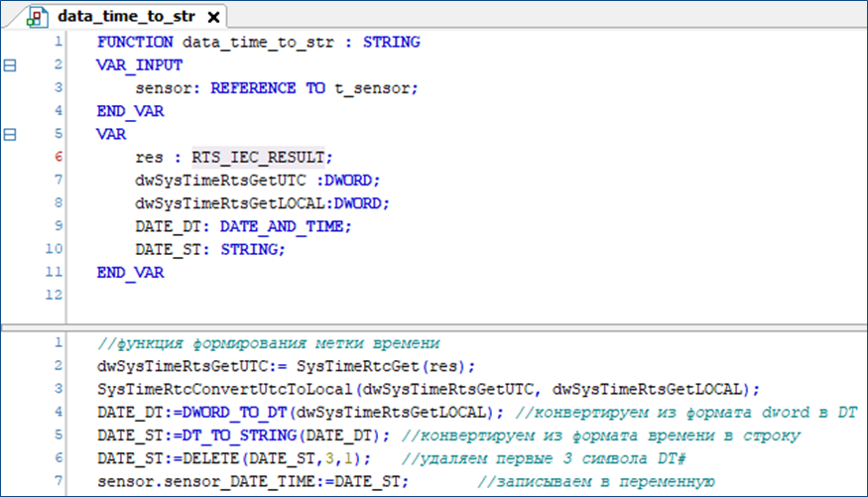Click the red line number 6 in declaration

(58, 157)
